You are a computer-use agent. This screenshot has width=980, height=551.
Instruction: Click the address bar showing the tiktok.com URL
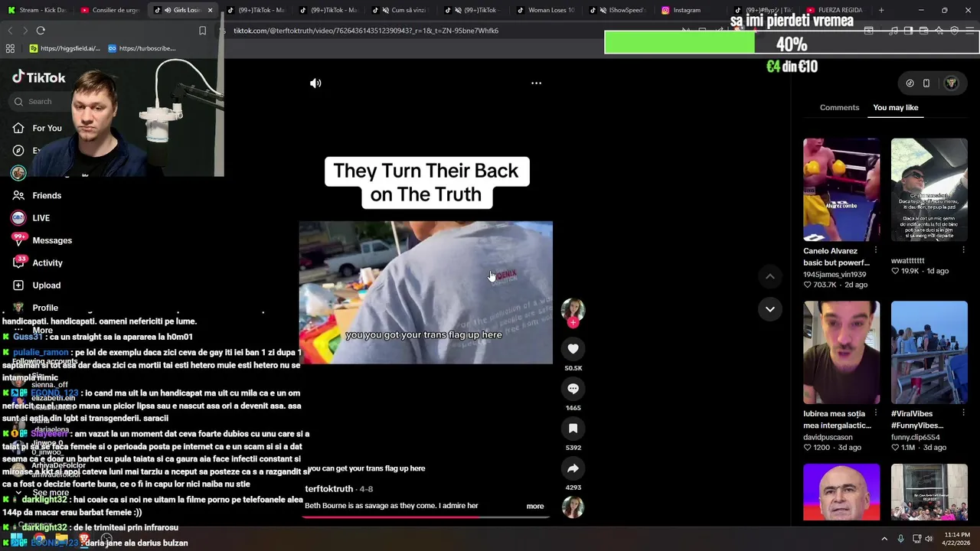click(x=366, y=31)
